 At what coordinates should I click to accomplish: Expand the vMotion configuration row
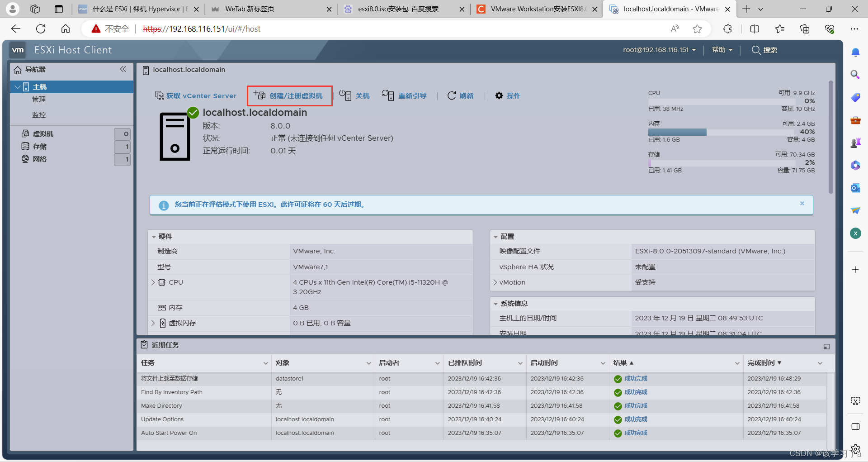pyautogui.click(x=495, y=282)
